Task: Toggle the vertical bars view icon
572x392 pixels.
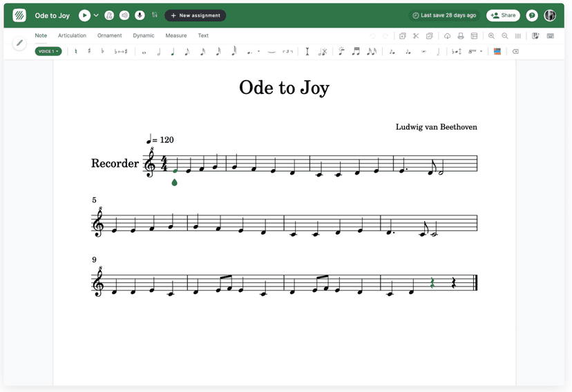Action: coord(517,36)
